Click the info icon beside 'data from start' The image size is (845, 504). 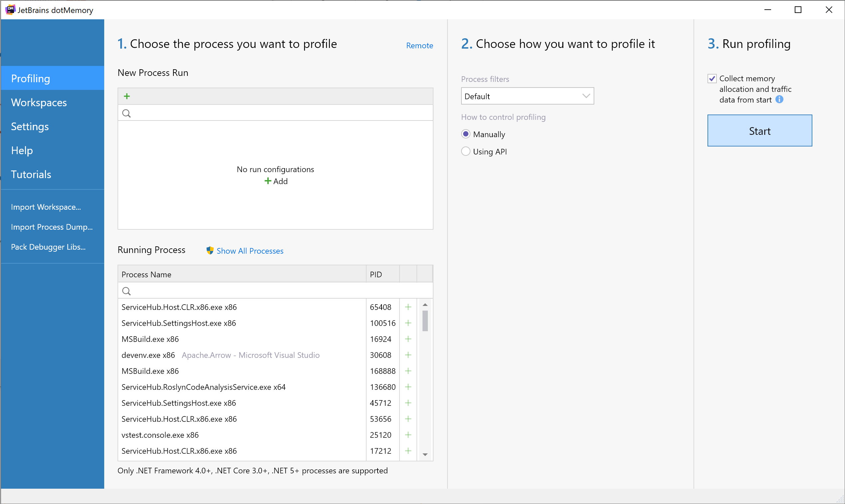(779, 100)
